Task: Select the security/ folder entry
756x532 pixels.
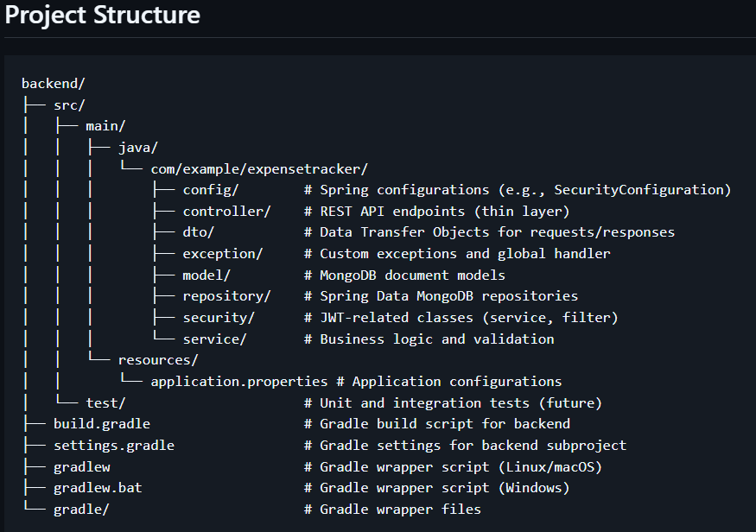Action: point(219,318)
